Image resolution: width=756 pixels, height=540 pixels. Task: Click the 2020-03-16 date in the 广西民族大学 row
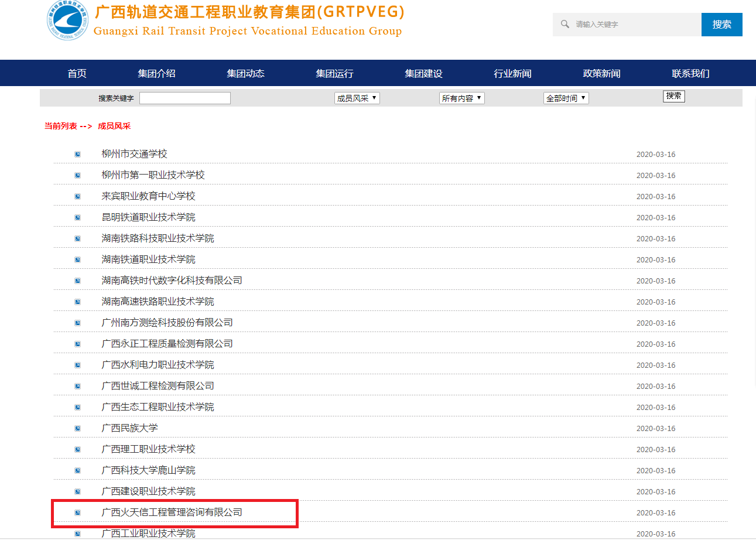point(656,429)
